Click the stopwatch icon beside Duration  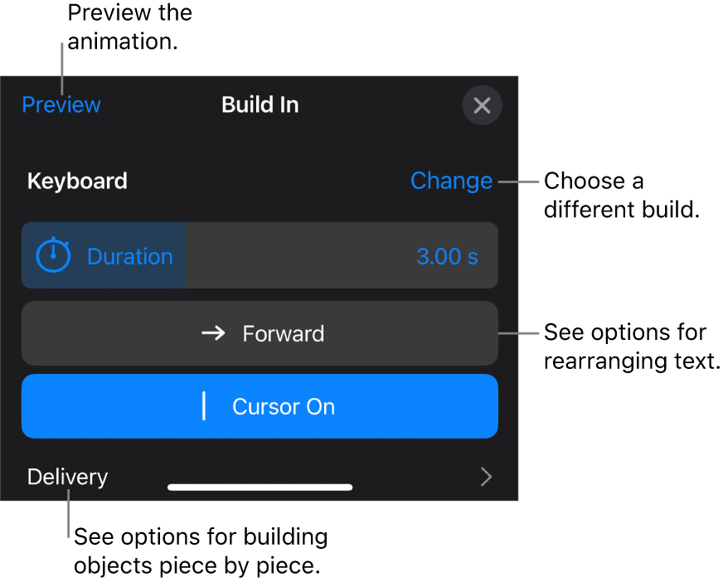click(x=53, y=255)
